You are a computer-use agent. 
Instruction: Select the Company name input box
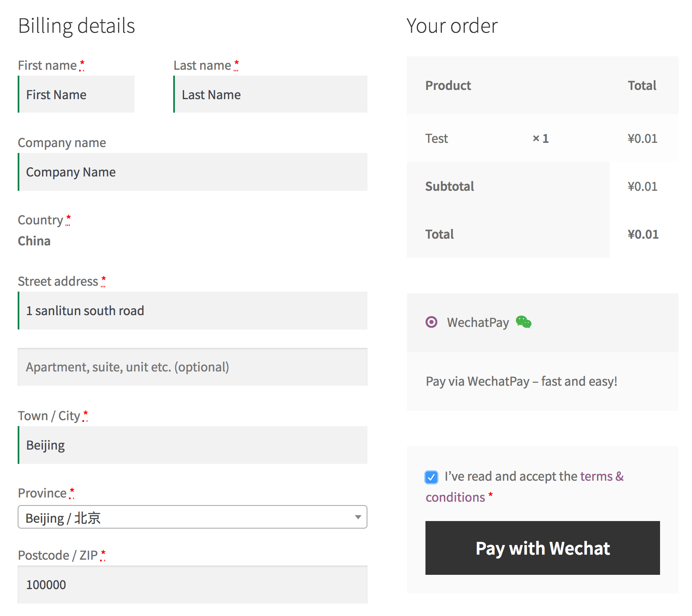click(193, 172)
